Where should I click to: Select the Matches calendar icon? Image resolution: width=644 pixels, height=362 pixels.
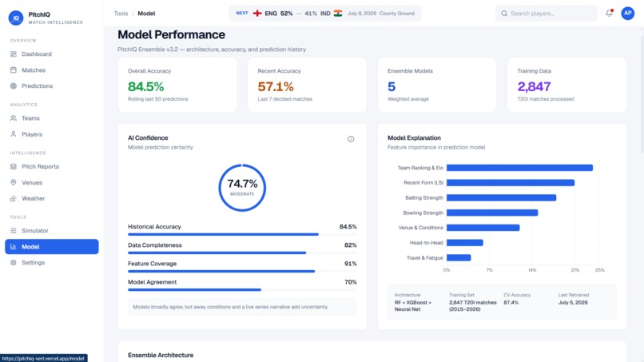pos(13,70)
